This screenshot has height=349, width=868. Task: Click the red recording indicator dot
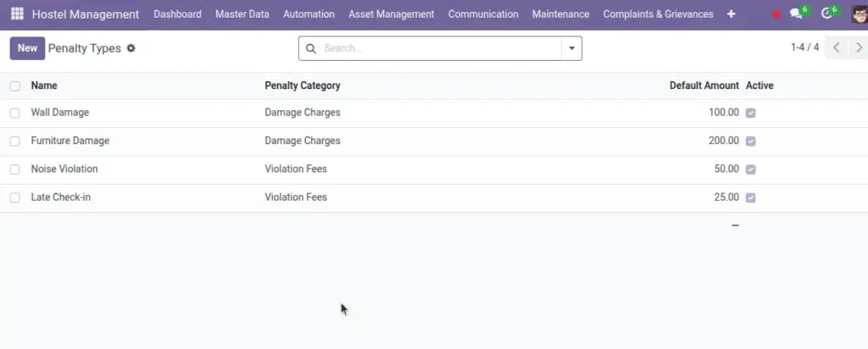tap(776, 14)
